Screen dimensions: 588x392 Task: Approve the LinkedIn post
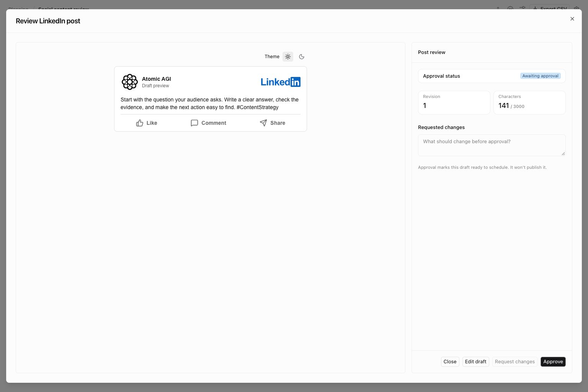[553, 362]
